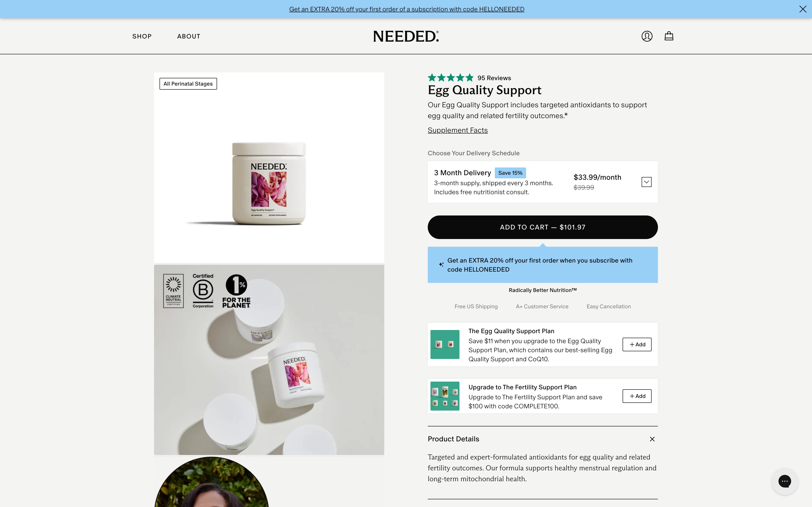Open the account profile icon

(x=647, y=36)
